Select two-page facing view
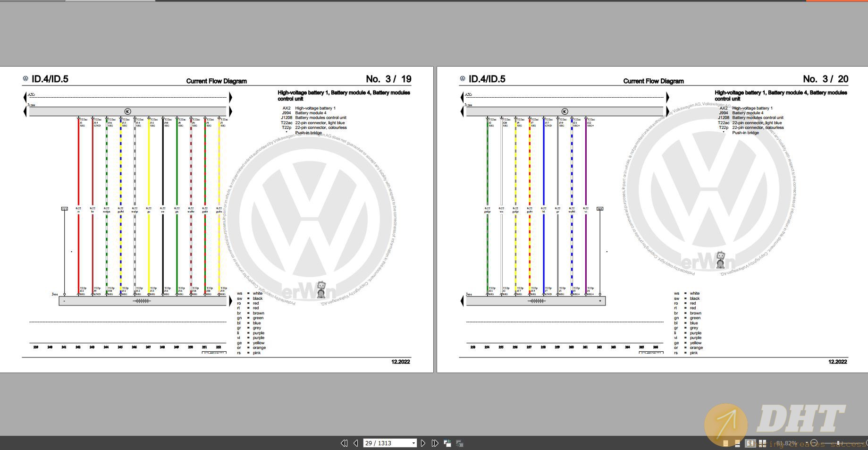Image resolution: width=868 pixels, height=450 pixels. tap(750, 443)
